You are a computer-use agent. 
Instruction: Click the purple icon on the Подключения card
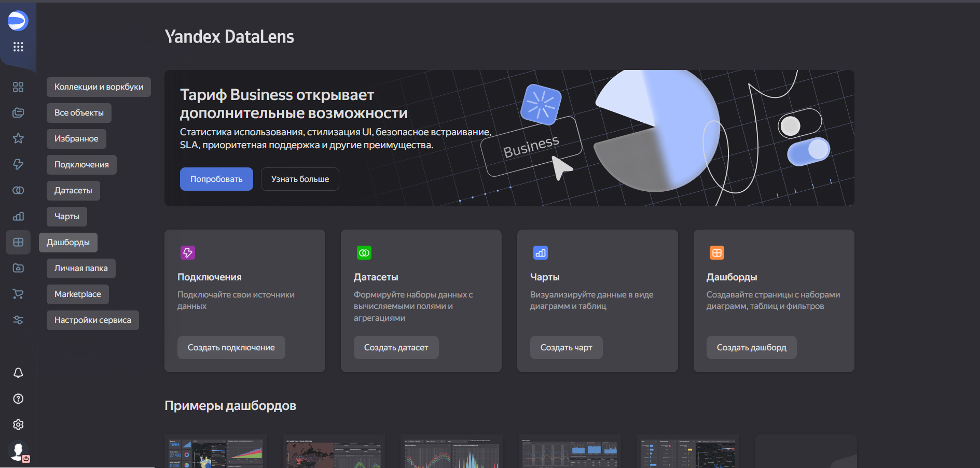click(188, 253)
